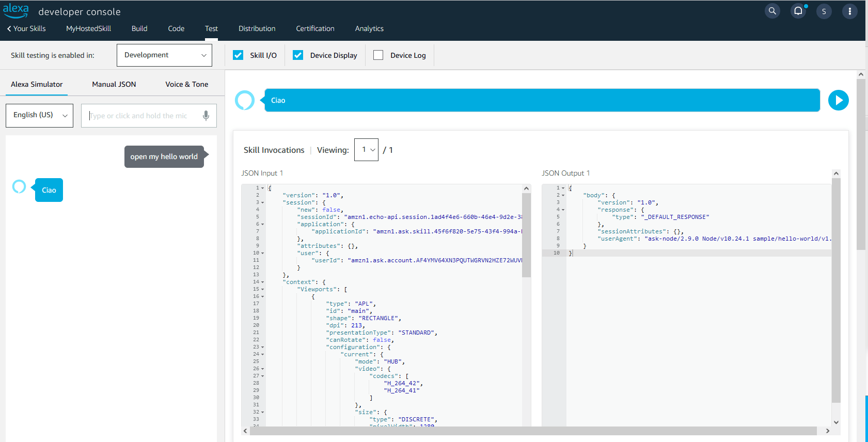The height and width of the screenshot is (442, 868).
Task: Select the Test tab
Action: (x=211, y=28)
